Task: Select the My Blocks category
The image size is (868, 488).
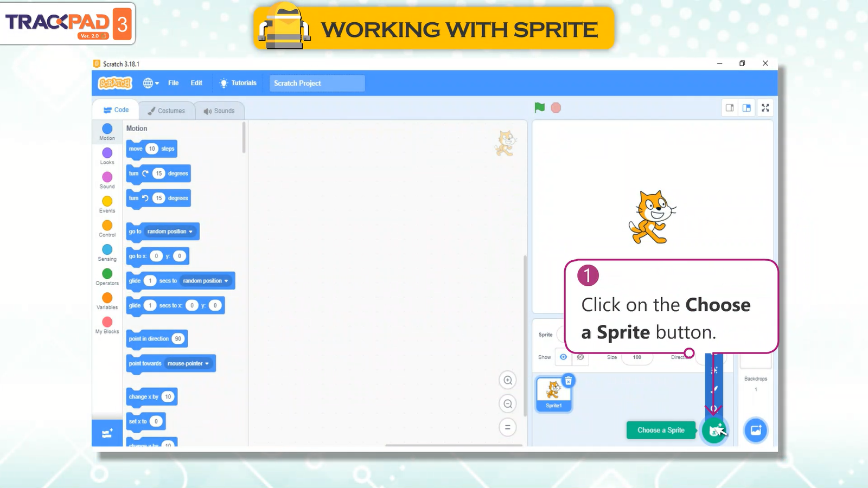Action: pyautogui.click(x=107, y=325)
